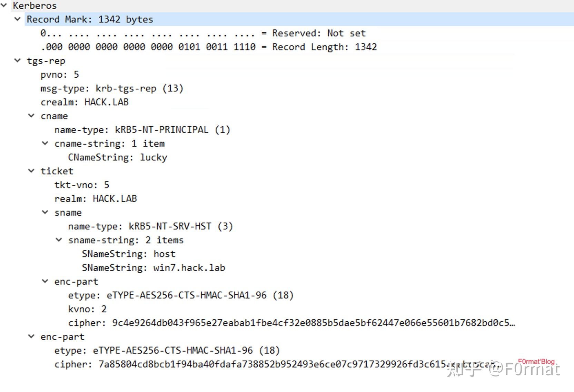Collapse the cname subtree arrow
574x392 pixels.
point(31,116)
